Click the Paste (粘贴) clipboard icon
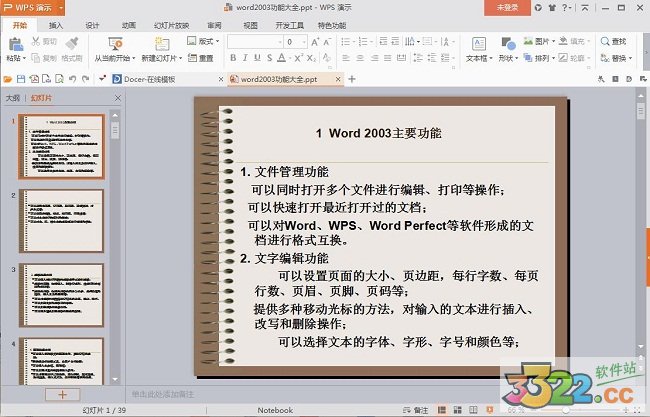650x417 pixels. [16, 44]
